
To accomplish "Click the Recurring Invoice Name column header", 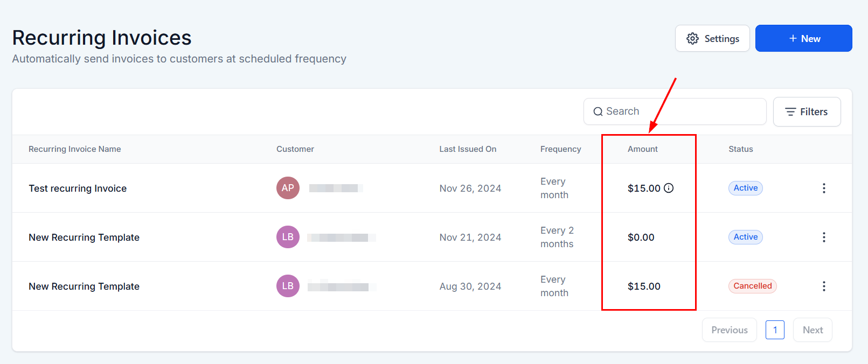I will pos(75,149).
